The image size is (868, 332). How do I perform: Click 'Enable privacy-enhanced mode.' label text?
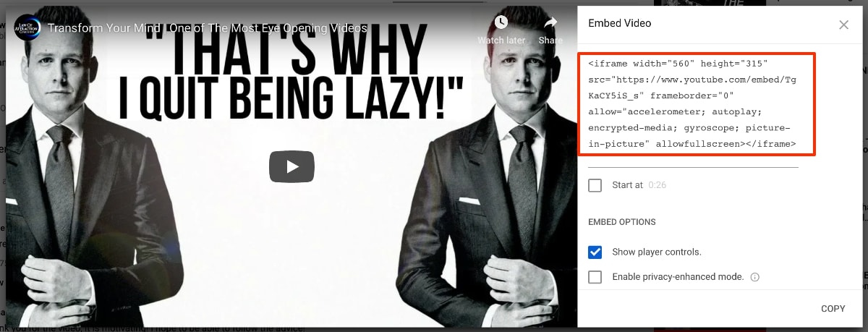(x=678, y=276)
